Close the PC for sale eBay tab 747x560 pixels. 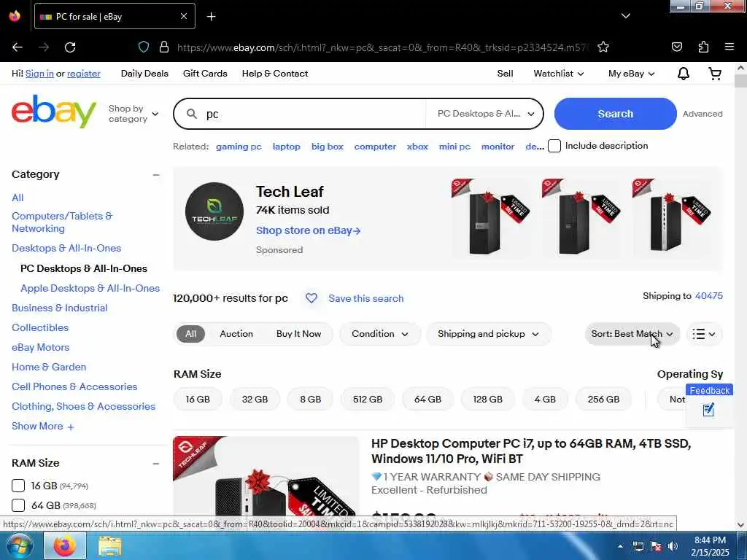click(183, 17)
